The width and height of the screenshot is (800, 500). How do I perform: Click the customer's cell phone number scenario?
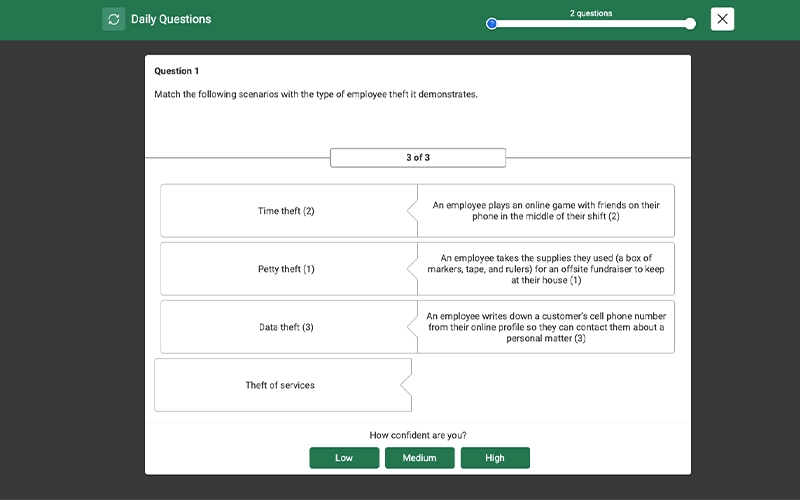tap(546, 327)
